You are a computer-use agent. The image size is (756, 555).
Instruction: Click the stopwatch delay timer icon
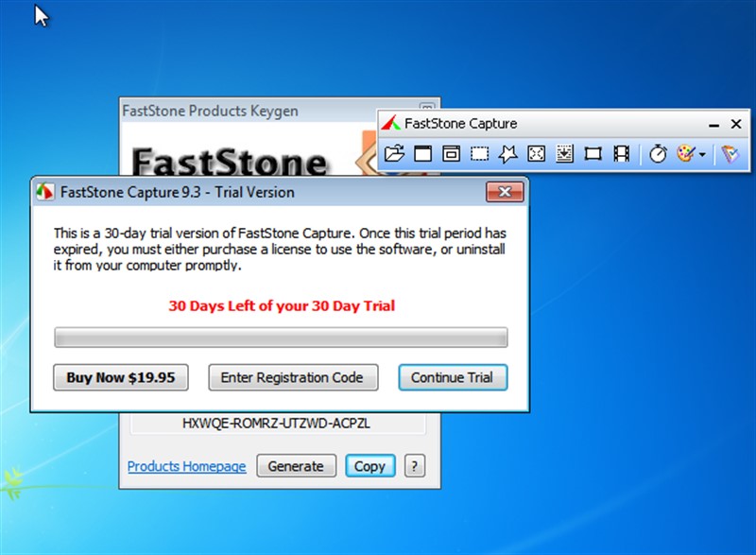(x=658, y=154)
